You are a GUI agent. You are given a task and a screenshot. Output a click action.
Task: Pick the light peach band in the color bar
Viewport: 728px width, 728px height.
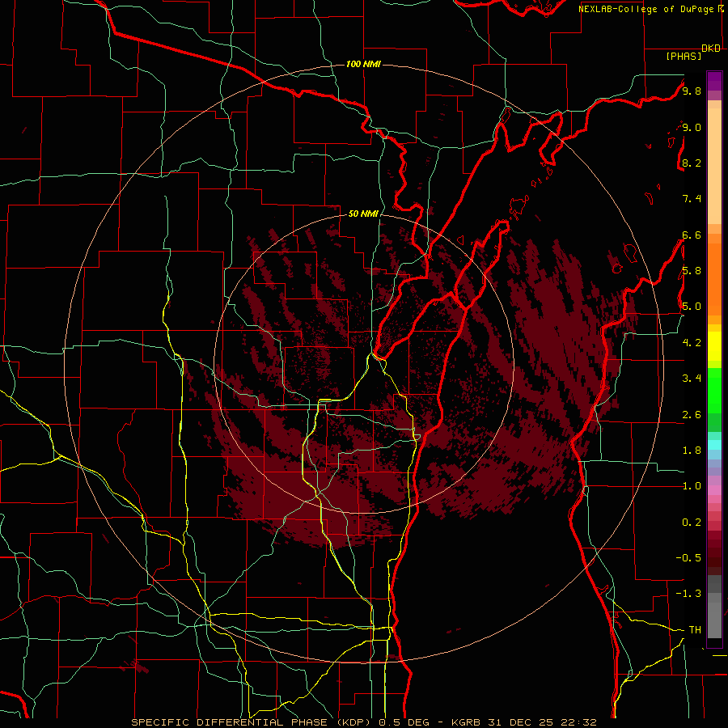(714, 167)
